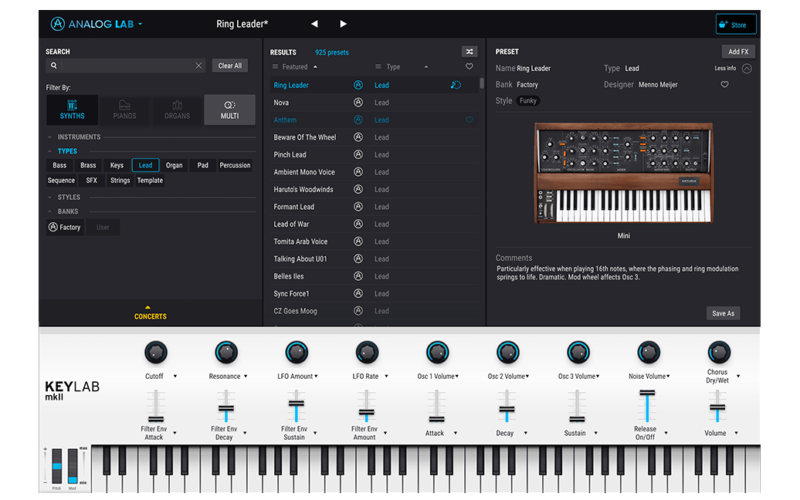Viewport: 800px width, 500px height.
Task: Toggle the Pad type filter
Action: click(203, 165)
